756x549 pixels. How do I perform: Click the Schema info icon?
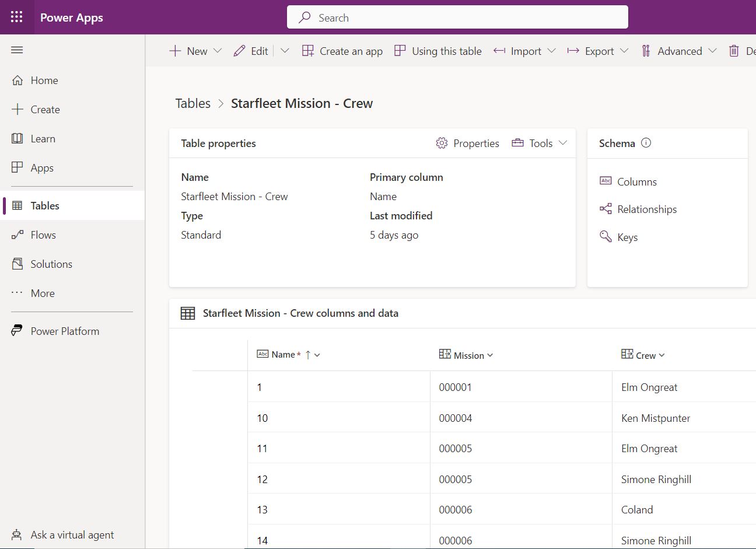click(x=646, y=143)
